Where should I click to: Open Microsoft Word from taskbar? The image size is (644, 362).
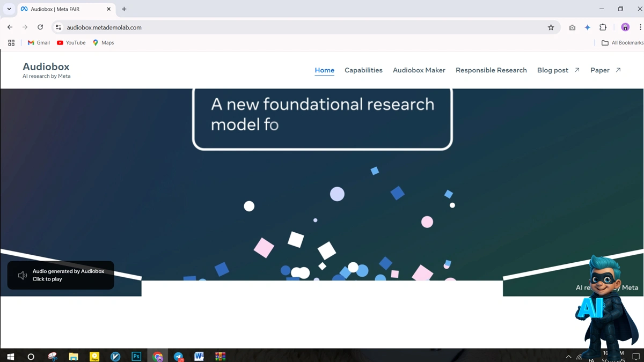(199, 357)
